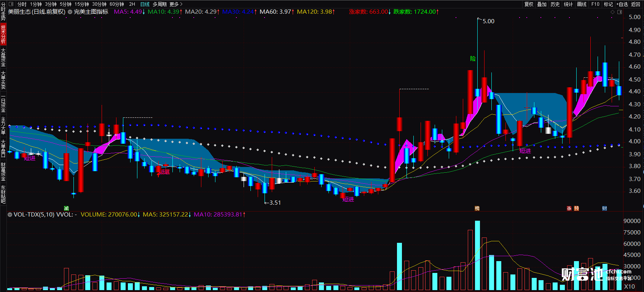Activate the 画线 drawing tools button
This screenshot has width=644, height=292.
coord(582,4)
